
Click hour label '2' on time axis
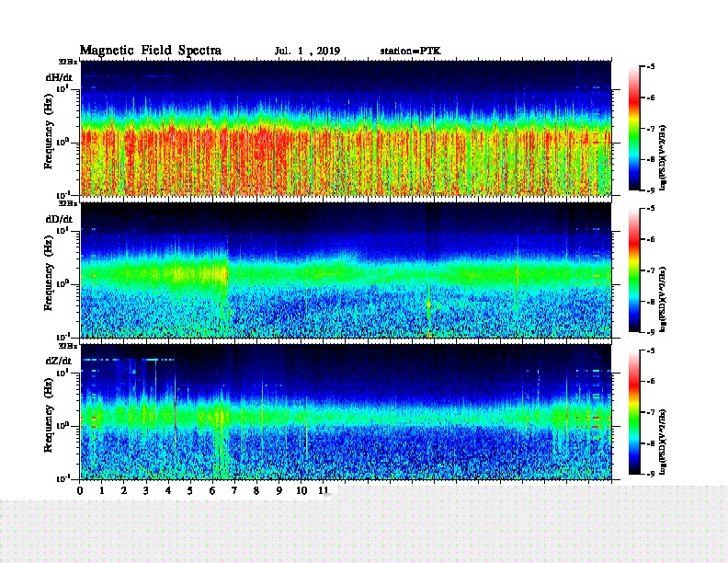[124, 490]
